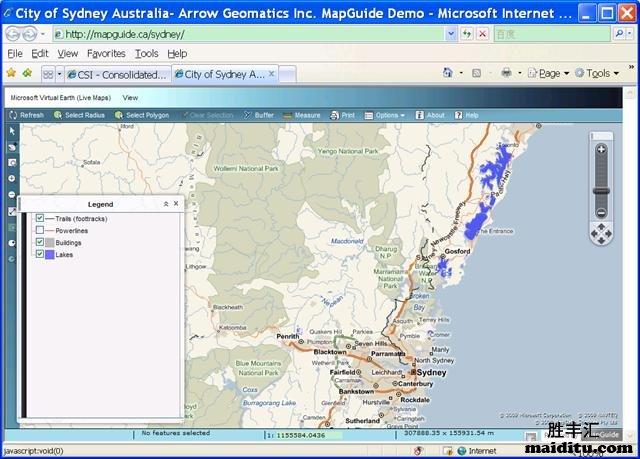Select the arrow pointer tool in left sidebar
This screenshot has height=459, width=640.
coord(12,131)
